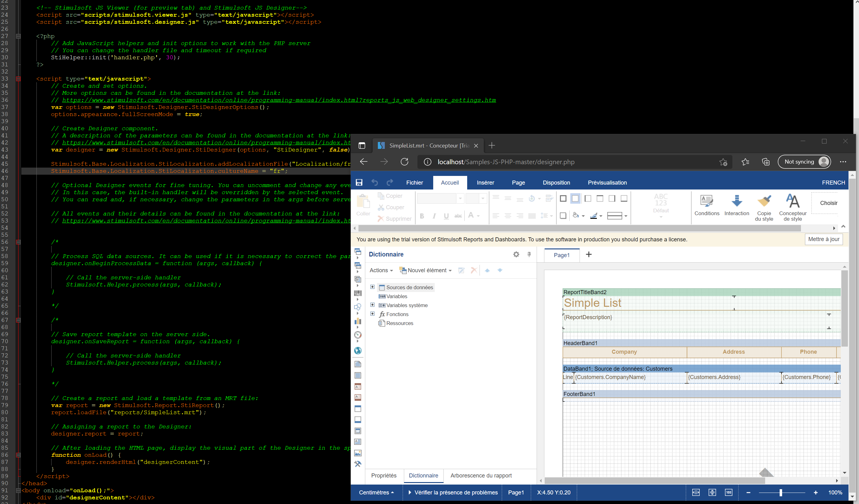
Task: Click the fit page width icon in status bar
Action: 696,492
